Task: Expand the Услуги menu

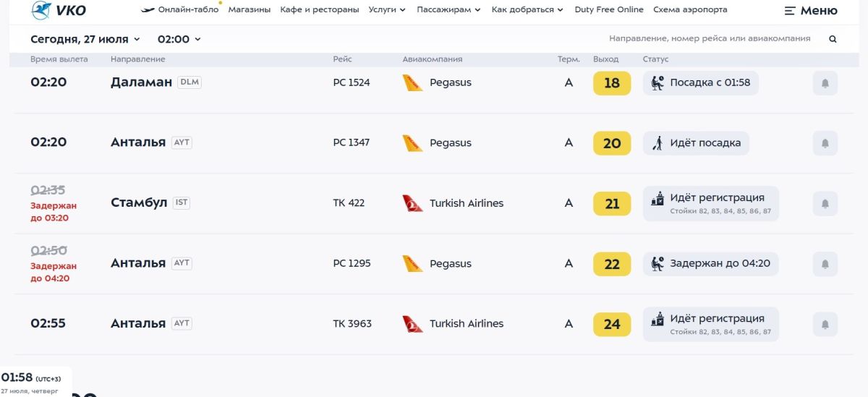Action: pos(387,10)
